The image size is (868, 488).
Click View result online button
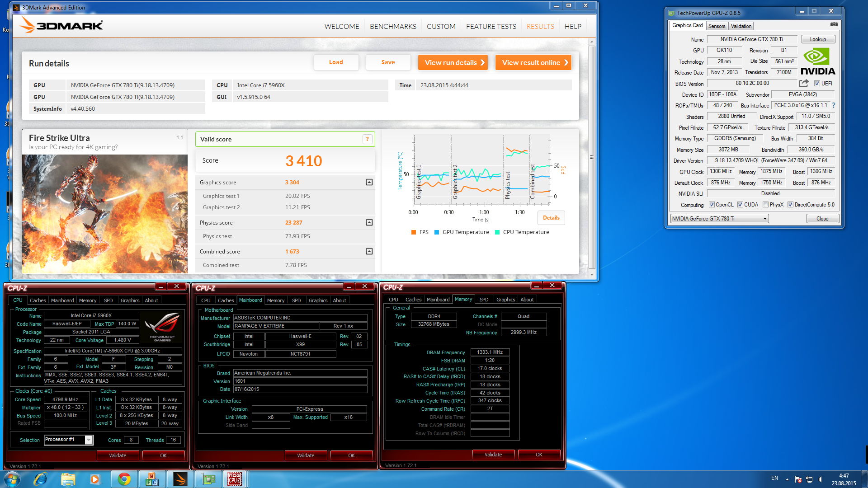[x=533, y=62]
